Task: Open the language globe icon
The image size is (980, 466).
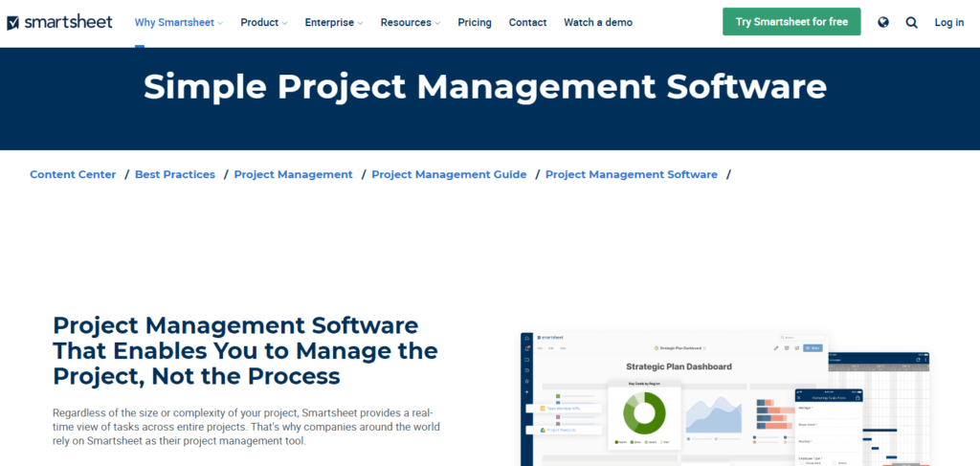Action: (883, 23)
